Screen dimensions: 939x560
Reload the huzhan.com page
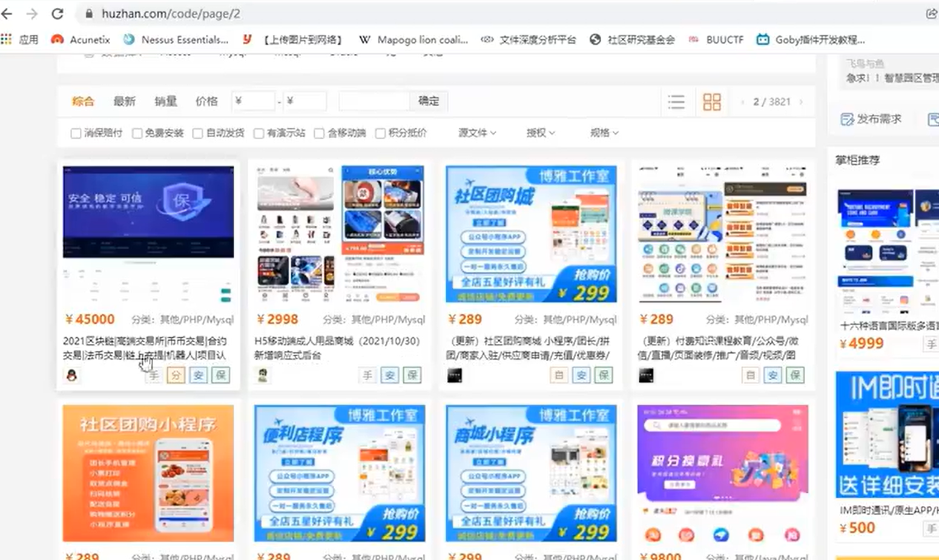point(58,13)
